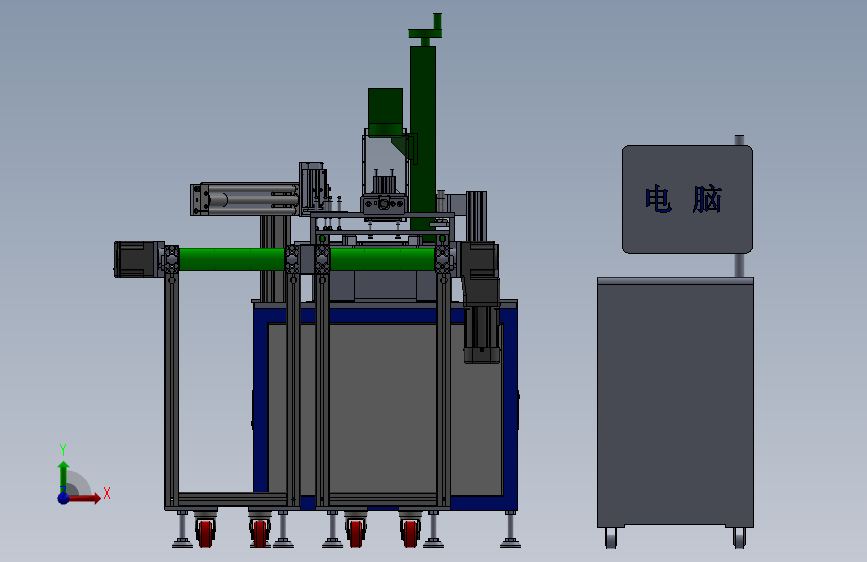The image size is (867, 562).
Task: Select the gray front panel of blue base
Action: point(385,409)
